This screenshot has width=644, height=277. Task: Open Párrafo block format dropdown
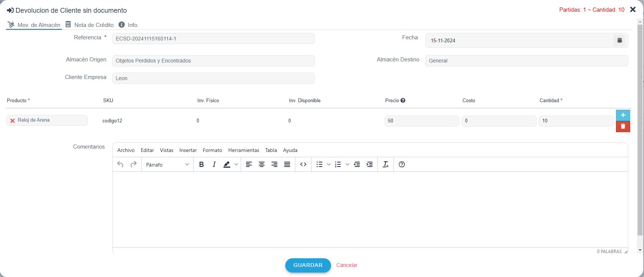point(167,165)
